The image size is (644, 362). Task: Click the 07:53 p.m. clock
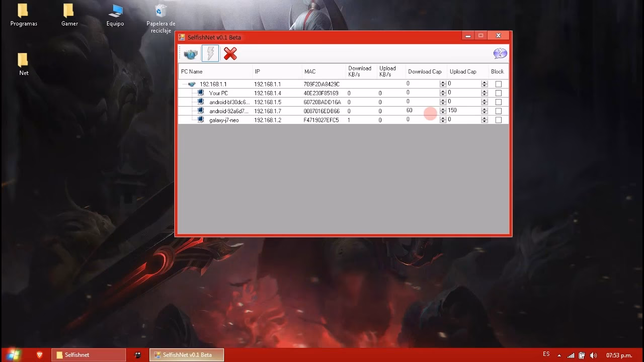(619, 355)
